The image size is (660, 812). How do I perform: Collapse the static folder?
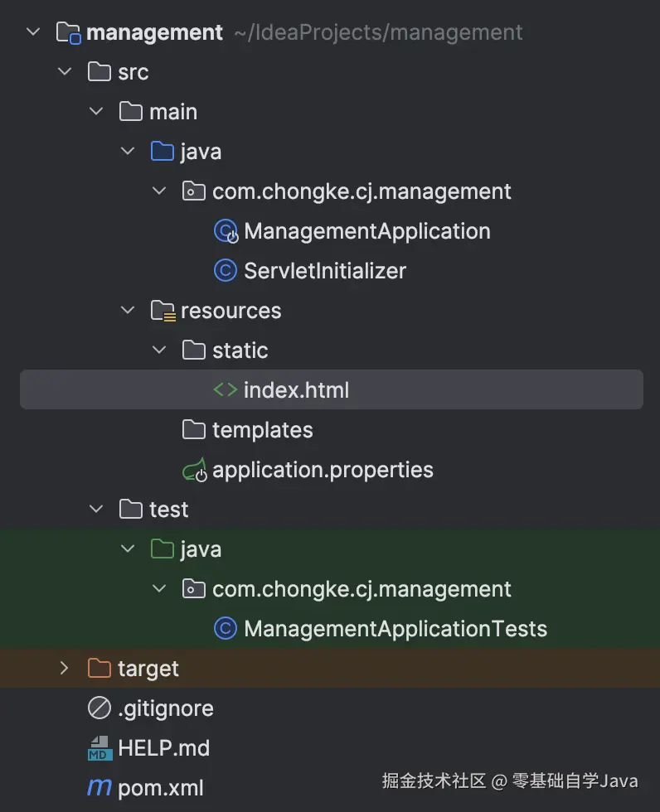pyautogui.click(x=159, y=350)
